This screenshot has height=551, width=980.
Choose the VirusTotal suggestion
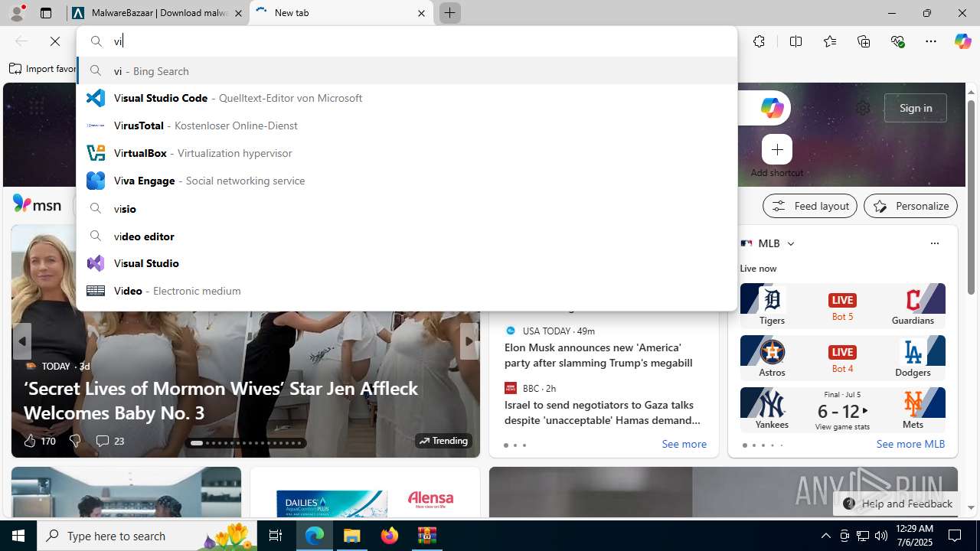click(x=407, y=126)
